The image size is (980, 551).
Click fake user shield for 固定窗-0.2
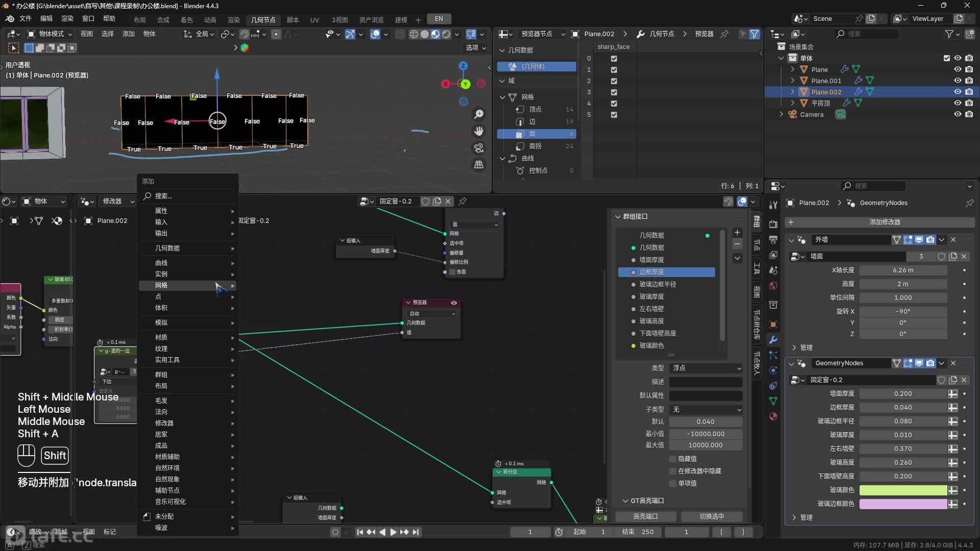(x=425, y=202)
